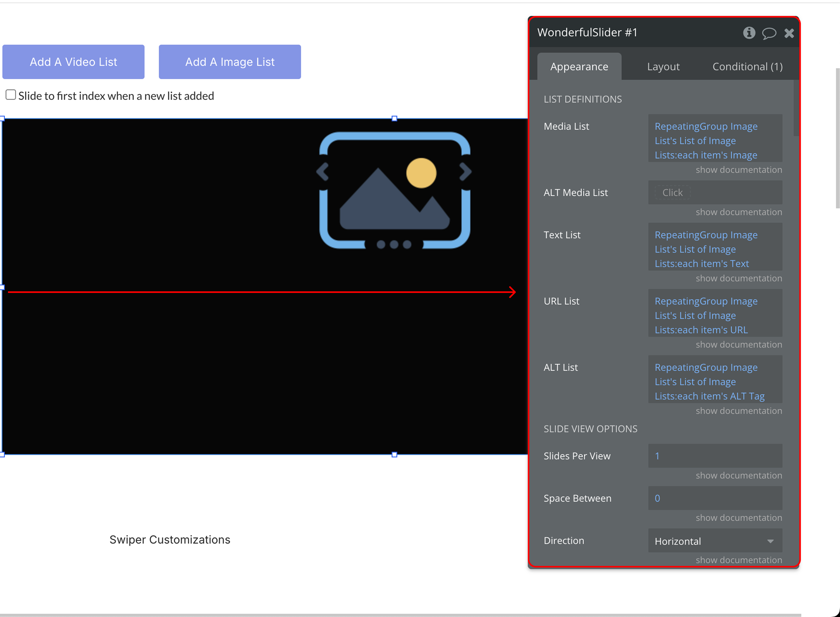Click the left chevron on slider icon
The height and width of the screenshot is (617, 840).
[323, 172]
